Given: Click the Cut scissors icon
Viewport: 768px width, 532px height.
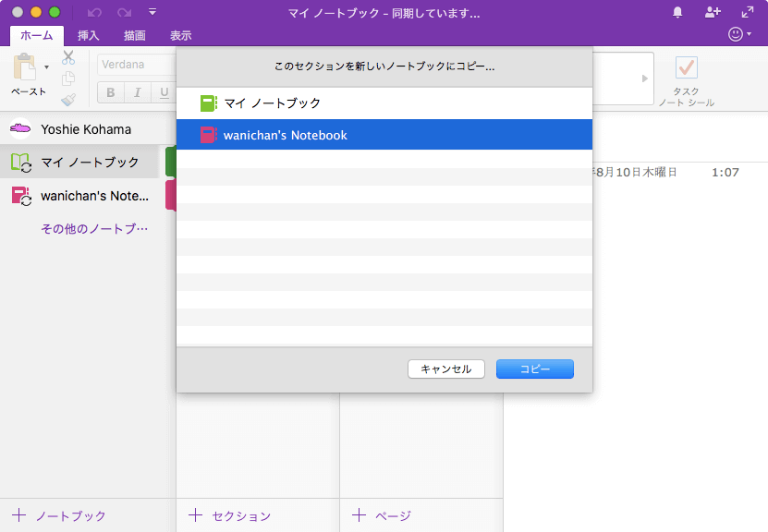Looking at the screenshot, I should (x=68, y=58).
